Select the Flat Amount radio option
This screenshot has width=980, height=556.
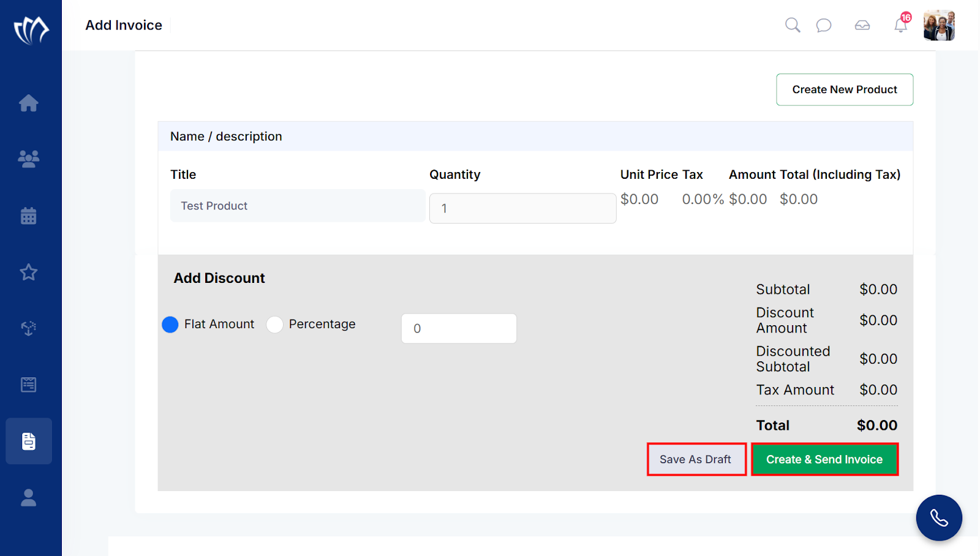(x=170, y=325)
